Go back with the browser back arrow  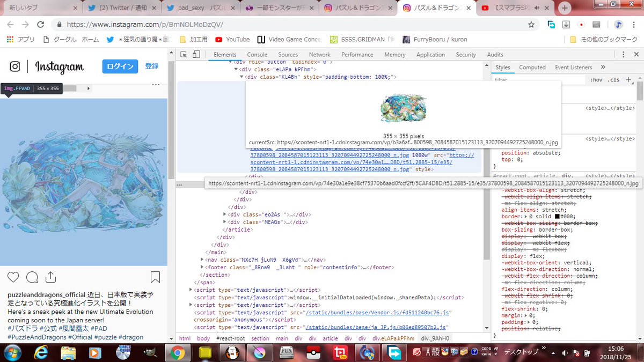[x=10, y=25]
